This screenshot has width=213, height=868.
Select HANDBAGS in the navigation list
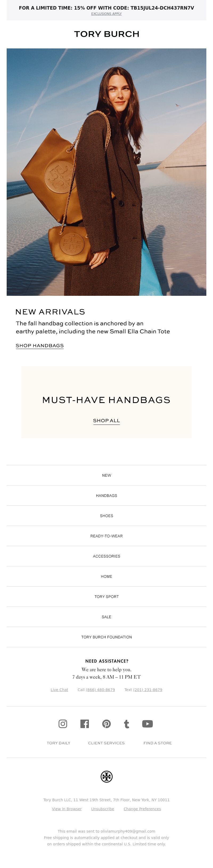coord(106,496)
